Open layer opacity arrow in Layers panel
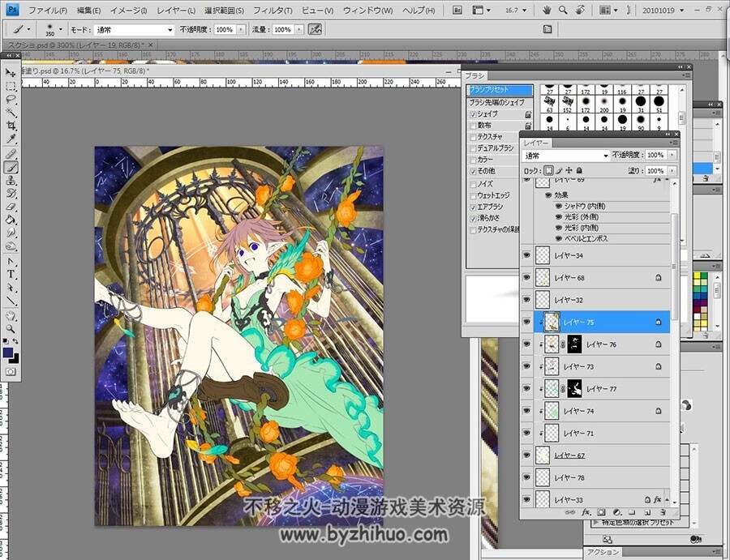The height and width of the screenshot is (560, 730). pyautogui.click(x=672, y=155)
